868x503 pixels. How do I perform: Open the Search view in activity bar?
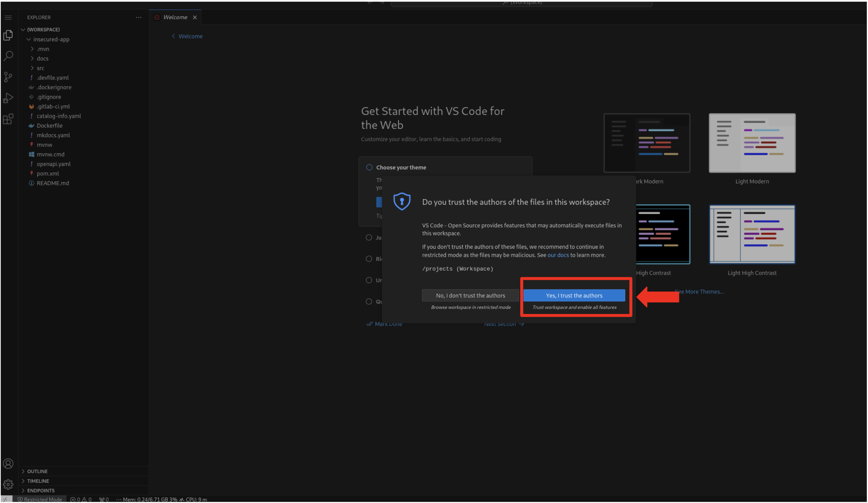pos(8,56)
